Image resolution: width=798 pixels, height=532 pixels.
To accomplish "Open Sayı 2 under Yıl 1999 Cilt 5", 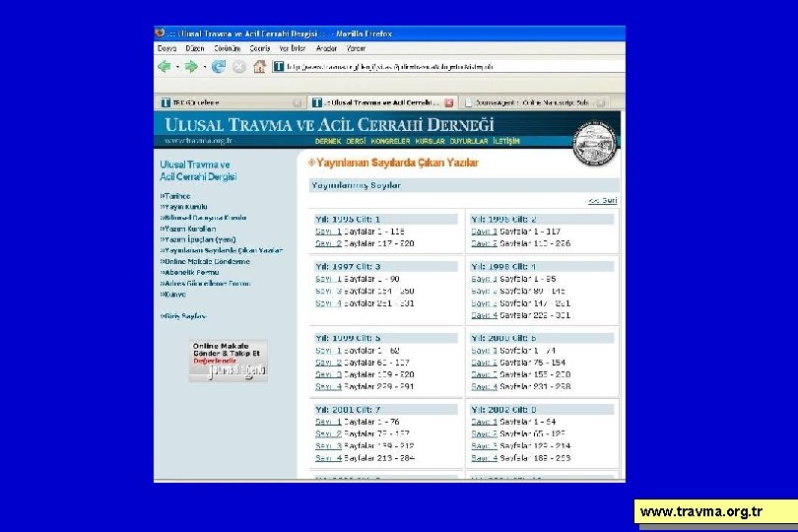I will click(x=328, y=363).
